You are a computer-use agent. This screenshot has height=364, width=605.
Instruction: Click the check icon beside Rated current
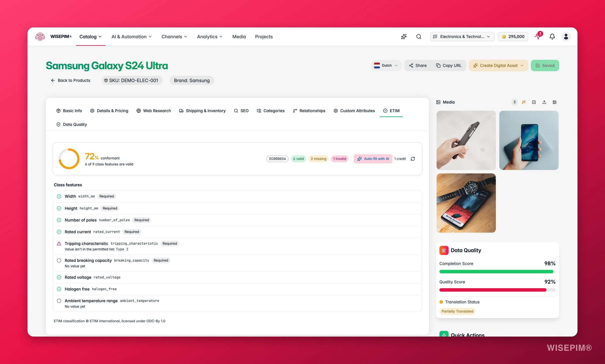pyautogui.click(x=59, y=232)
